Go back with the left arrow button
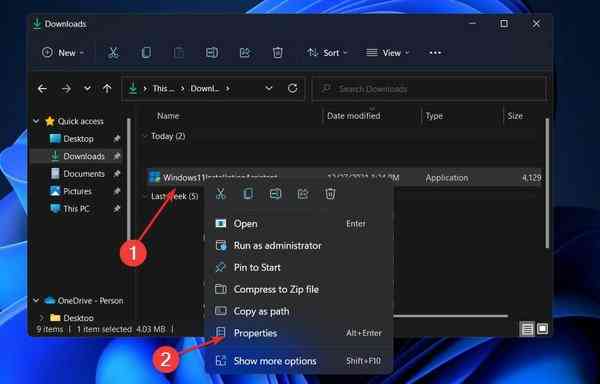Screen dimensions: 600x384 tap(42, 89)
